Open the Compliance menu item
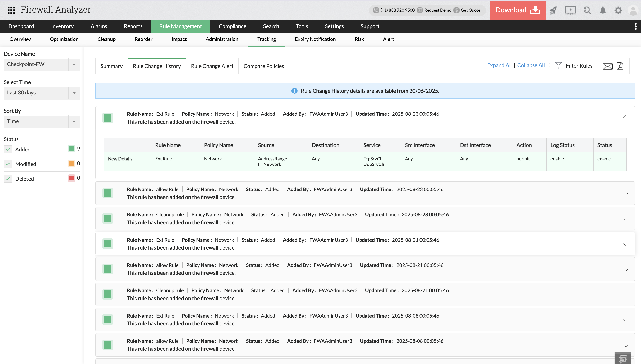641x364 pixels. [232, 26]
